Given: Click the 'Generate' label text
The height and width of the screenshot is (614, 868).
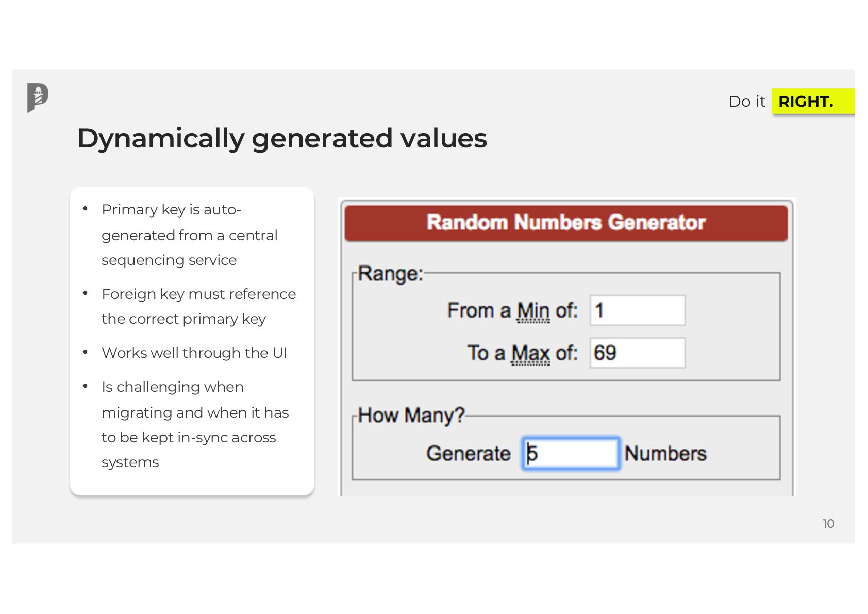Looking at the screenshot, I should click(468, 454).
